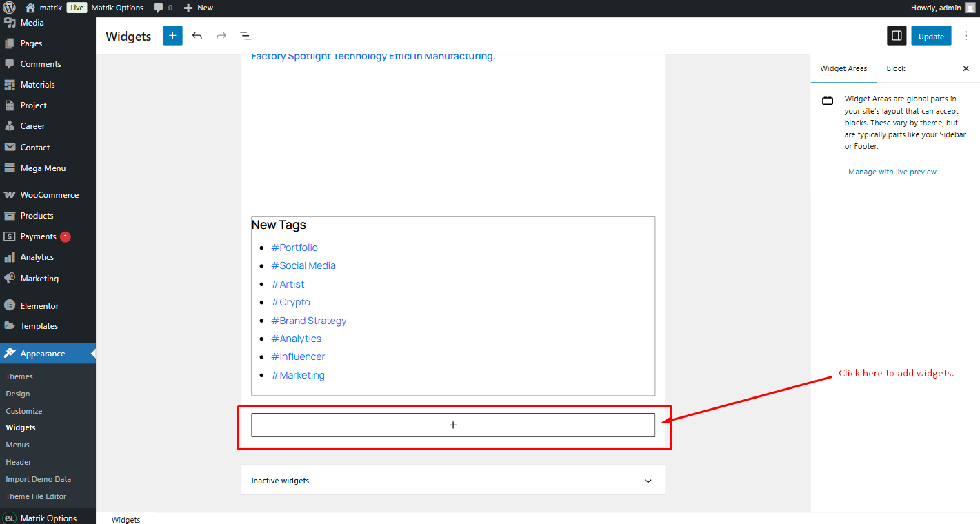This screenshot has width=980, height=524.
Task: Open the #Social Media tag link
Action: [x=303, y=265]
